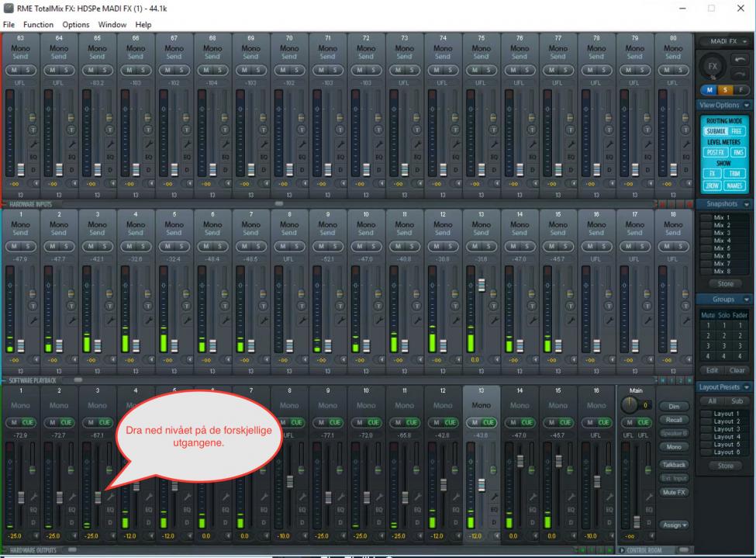Open the Assign dropdown

click(x=675, y=525)
